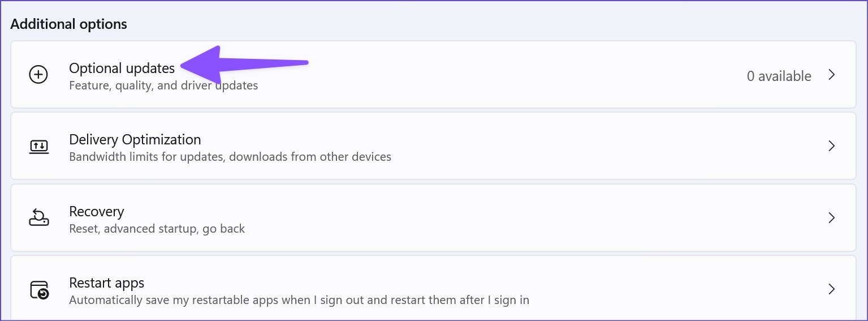Click the 'Additional options' section heading
The width and height of the screenshot is (868, 321).
(x=68, y=24)
